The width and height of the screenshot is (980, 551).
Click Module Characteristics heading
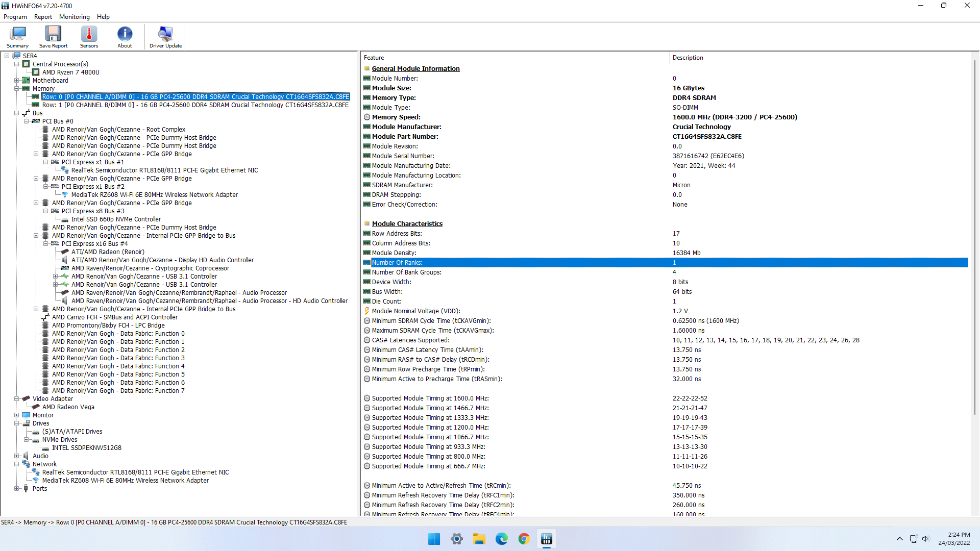pos(407,224)
